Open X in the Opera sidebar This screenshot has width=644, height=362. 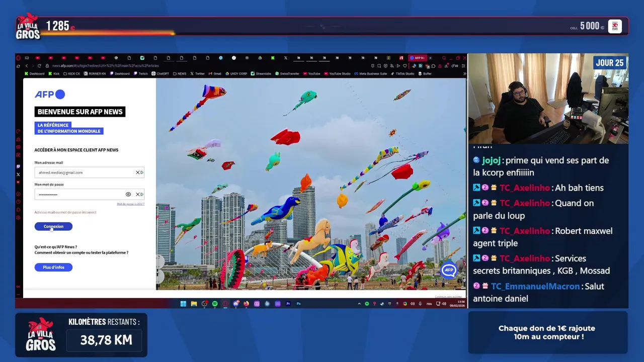click(x=18, y=174)
